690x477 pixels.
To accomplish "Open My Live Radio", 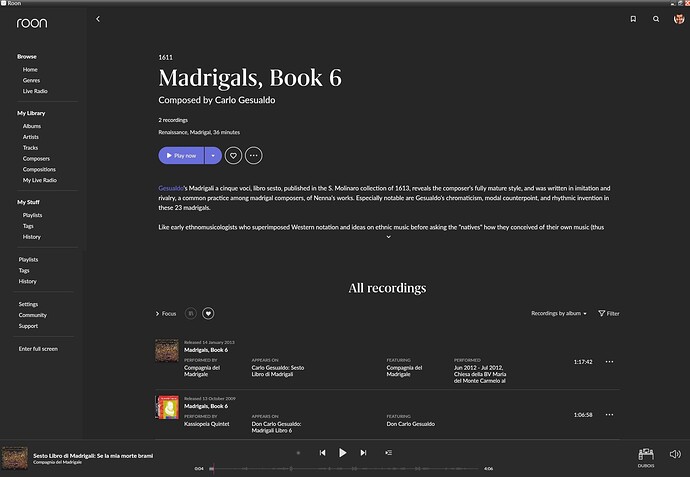I will pos(40,180).
